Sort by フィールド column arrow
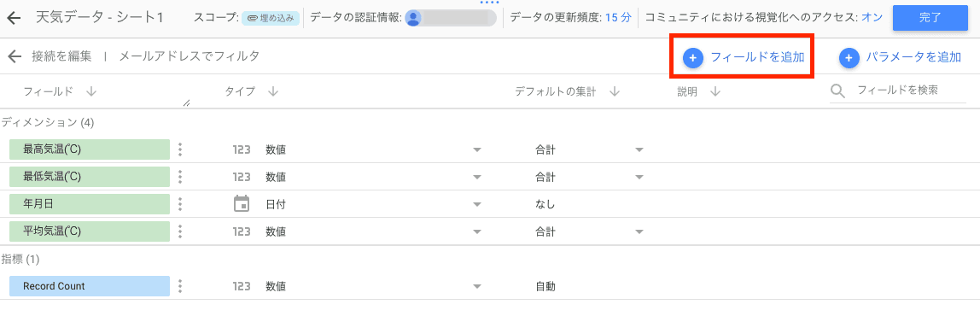The width and height of the screenshot is (980, 322). click(x=91, y=92)
